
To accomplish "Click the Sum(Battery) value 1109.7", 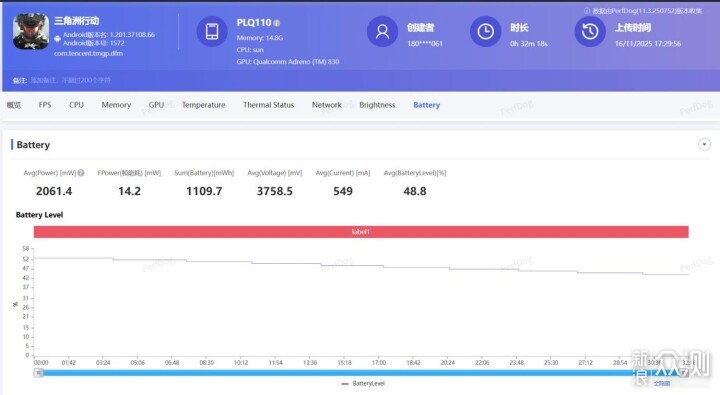I will click(x=204, y=191).
